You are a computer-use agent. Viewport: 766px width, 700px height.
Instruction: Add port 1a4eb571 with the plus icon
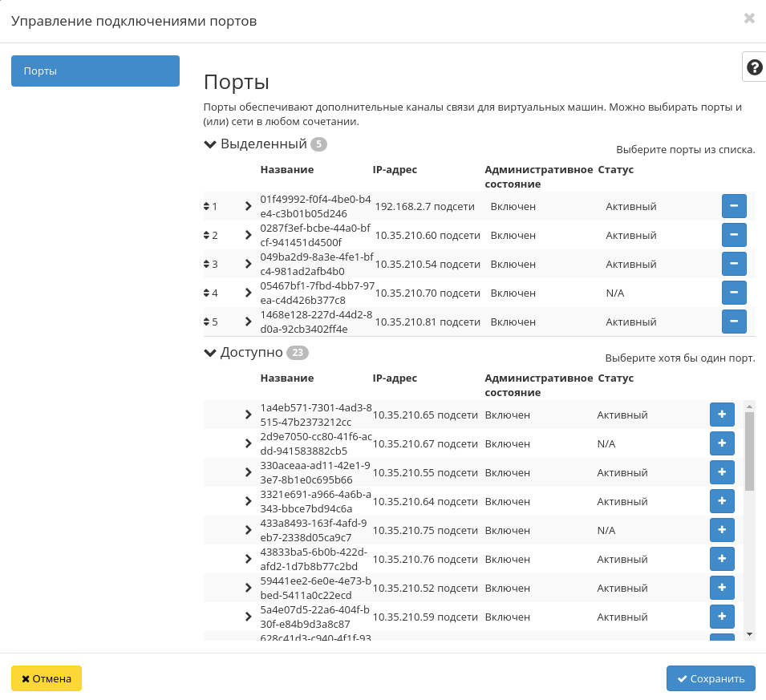click(x=721, y=415)
